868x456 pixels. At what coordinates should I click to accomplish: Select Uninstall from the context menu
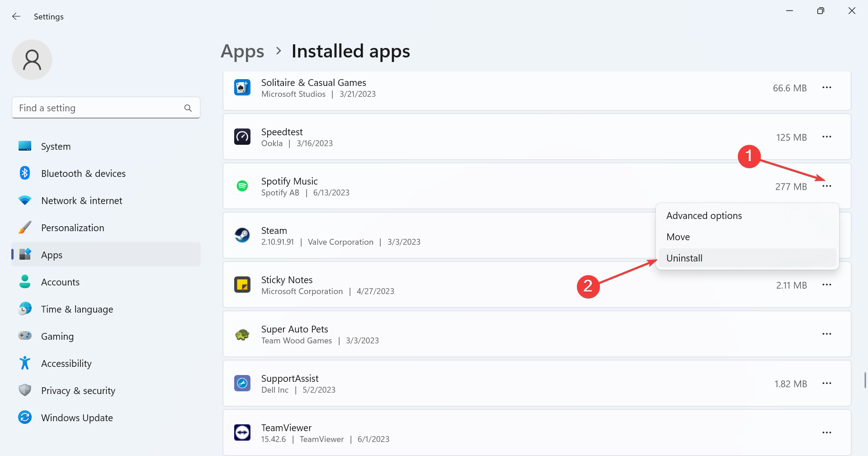tap(684, 258)
